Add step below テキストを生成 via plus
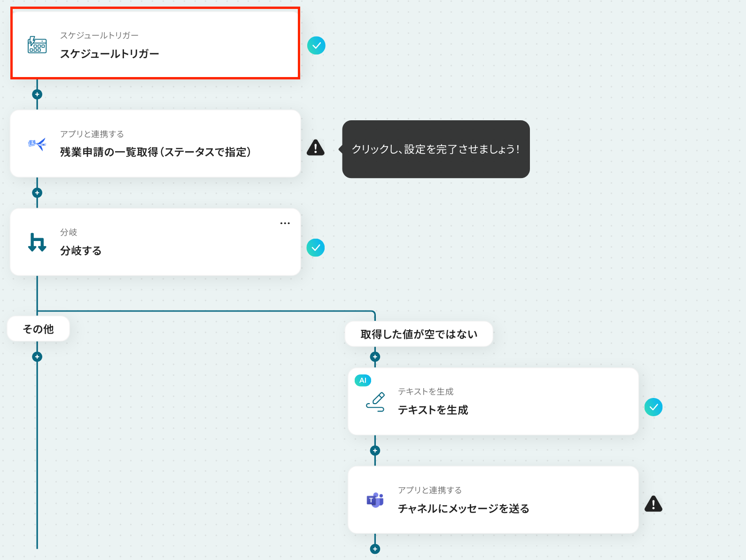This screenshot has height=560, width=746. point(375,451)
